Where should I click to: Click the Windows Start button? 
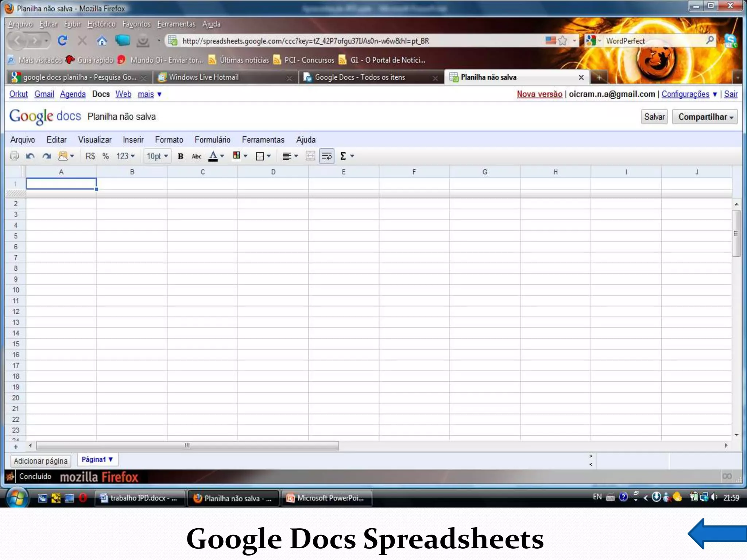coord(17,498)
